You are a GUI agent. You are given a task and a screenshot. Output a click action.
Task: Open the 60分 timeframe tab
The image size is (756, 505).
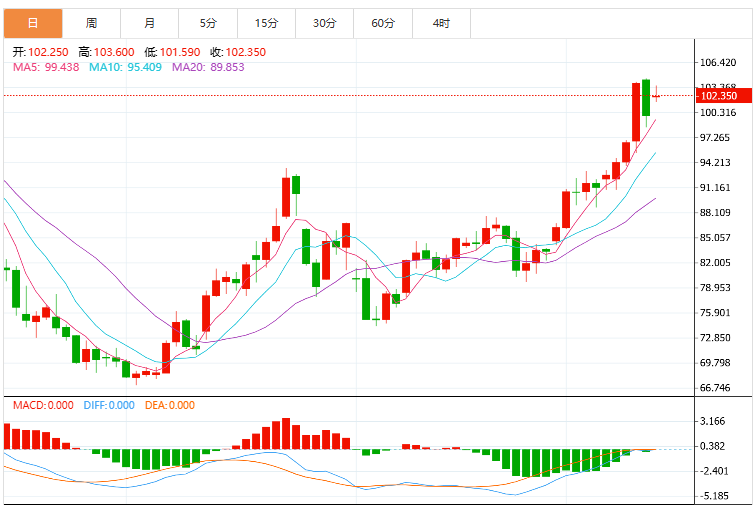(x=383, y=23)
